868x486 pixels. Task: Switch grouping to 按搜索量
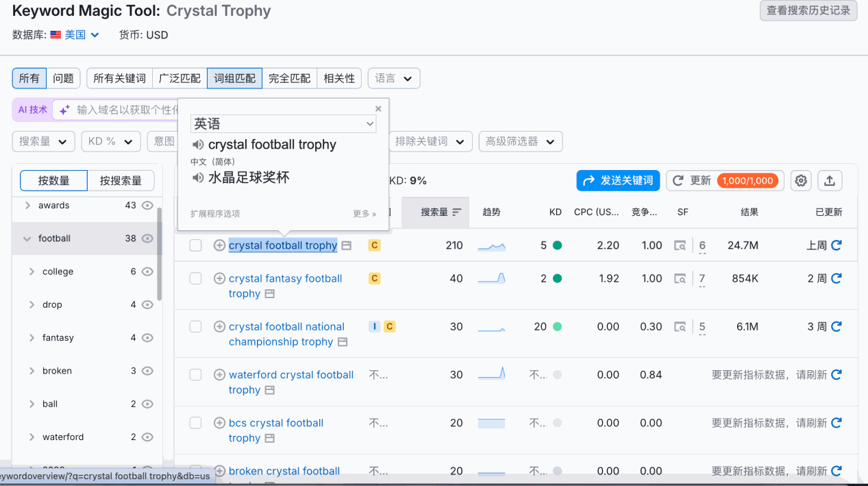point(121,181)
